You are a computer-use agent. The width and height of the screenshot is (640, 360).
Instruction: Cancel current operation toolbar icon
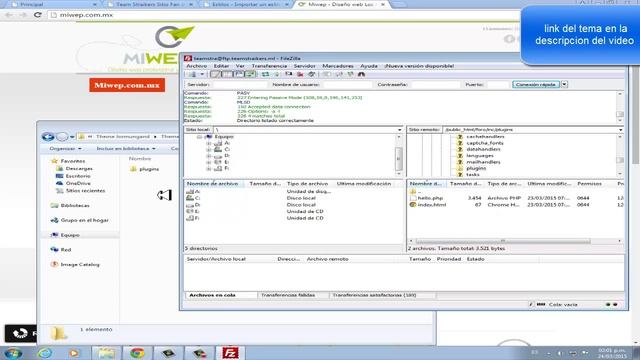[x=289, y=74]
